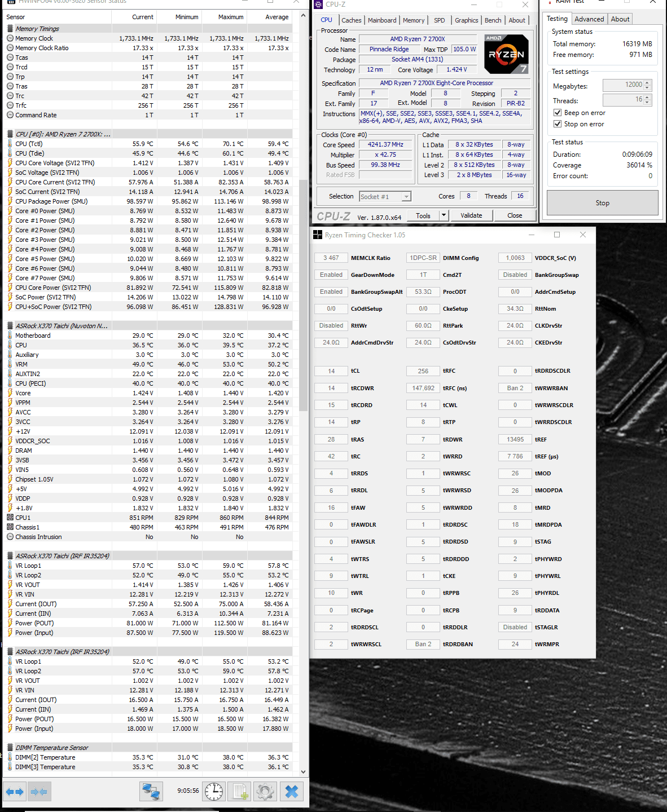Increase Threads value with up stepper
667x812 pixels.
(648, 97)
